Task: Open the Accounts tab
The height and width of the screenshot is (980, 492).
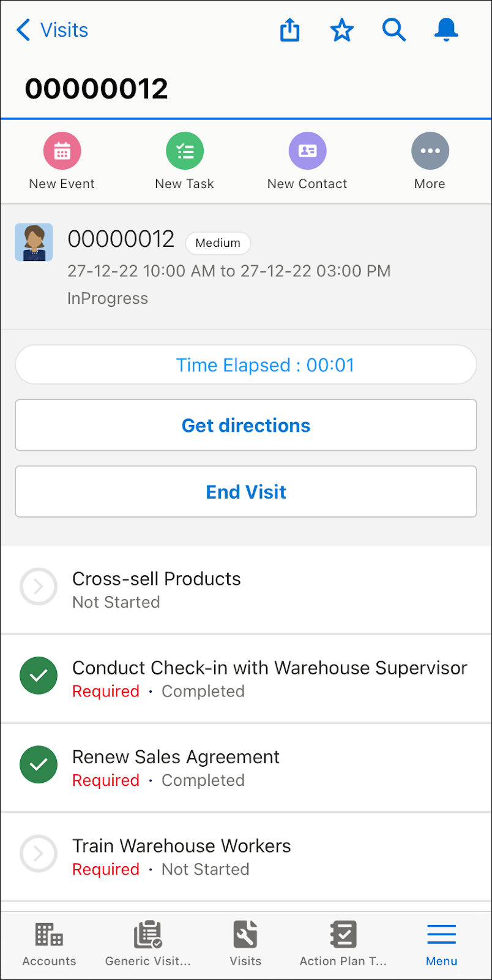Action: (50, 944)
